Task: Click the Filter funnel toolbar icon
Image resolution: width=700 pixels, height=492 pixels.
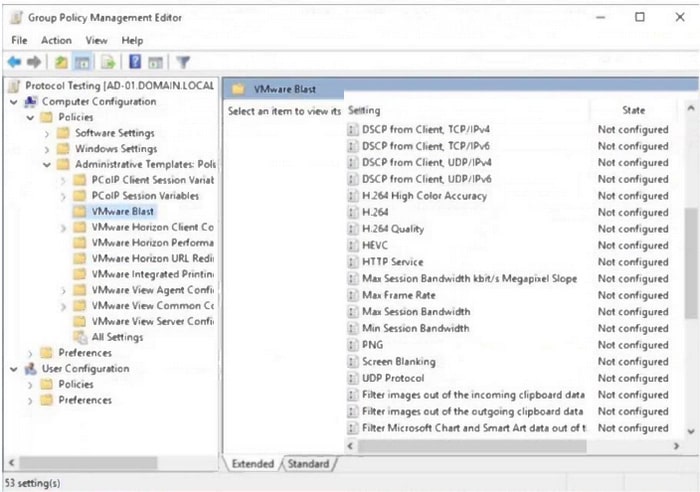Action: click(x=183, y=62)
